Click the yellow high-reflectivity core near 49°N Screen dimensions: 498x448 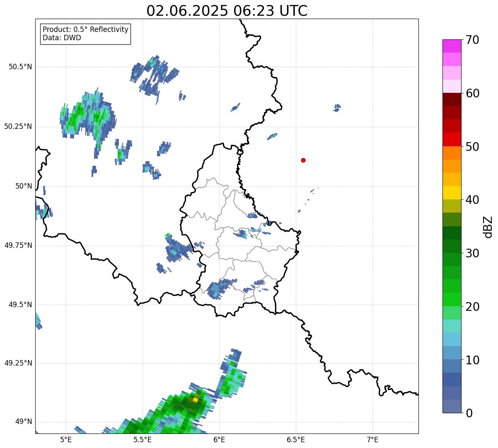195,400
